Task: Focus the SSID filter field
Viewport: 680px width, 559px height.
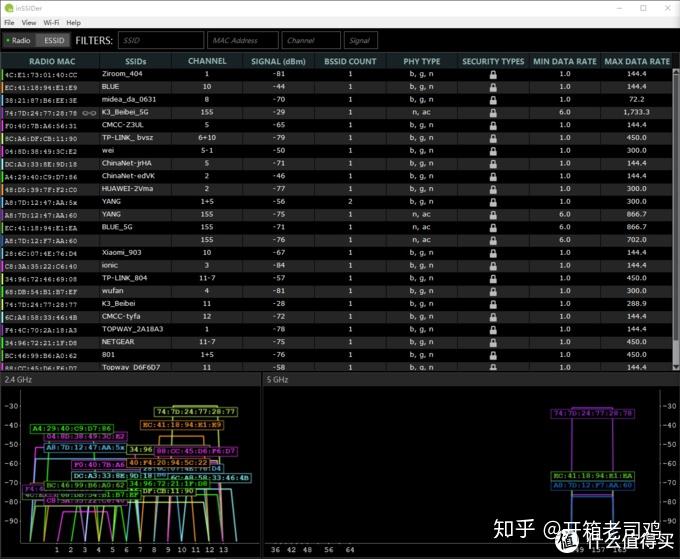Action: point(161,40)
